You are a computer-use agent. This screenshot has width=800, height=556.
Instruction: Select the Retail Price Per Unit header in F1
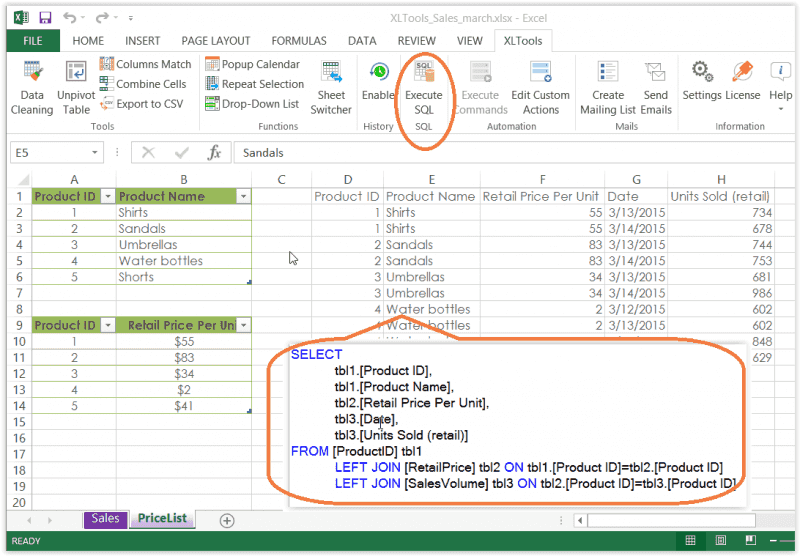(542, 196)
